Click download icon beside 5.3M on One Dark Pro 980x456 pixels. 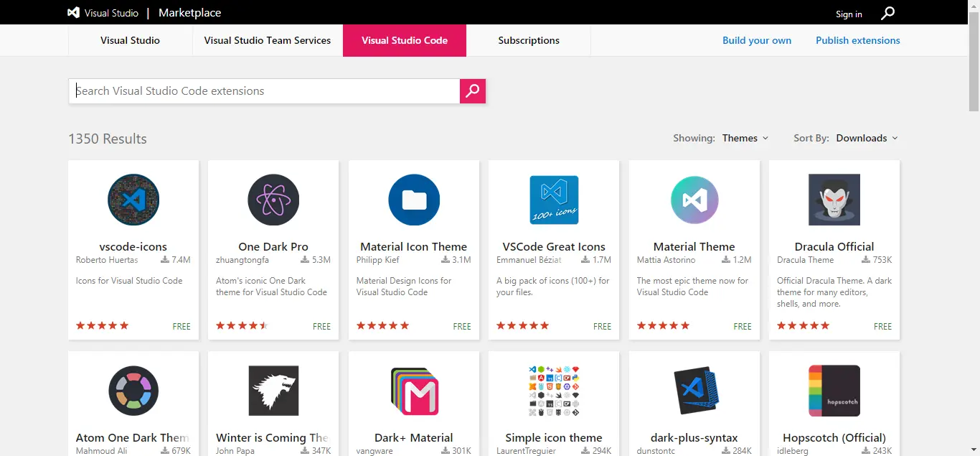305,260
